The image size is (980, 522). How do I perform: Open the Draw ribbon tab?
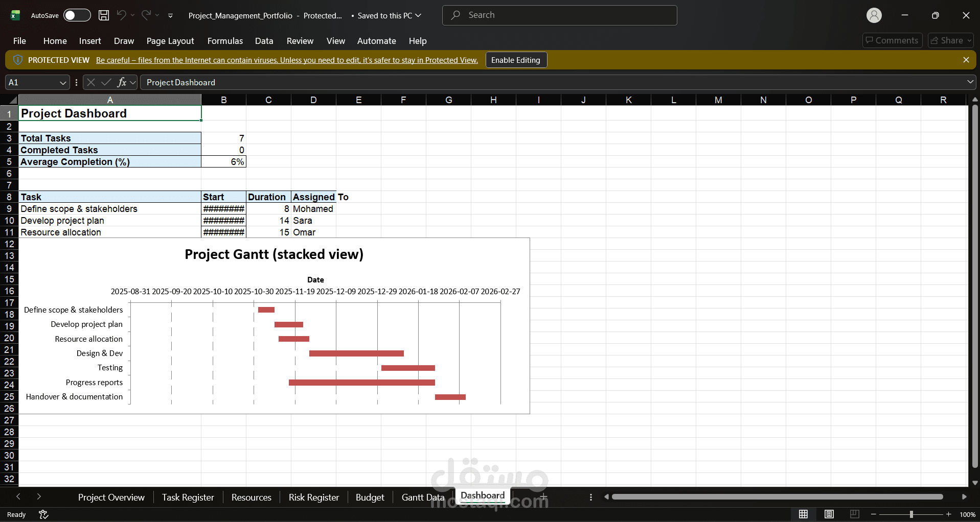[124, 41]
